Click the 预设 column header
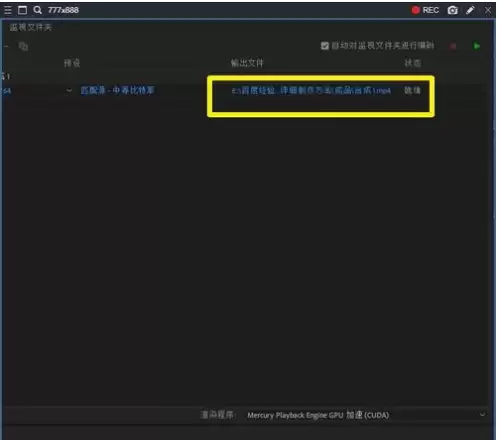Image resolution: width=500 pixels, height=440 pixels. coord(72,63)
